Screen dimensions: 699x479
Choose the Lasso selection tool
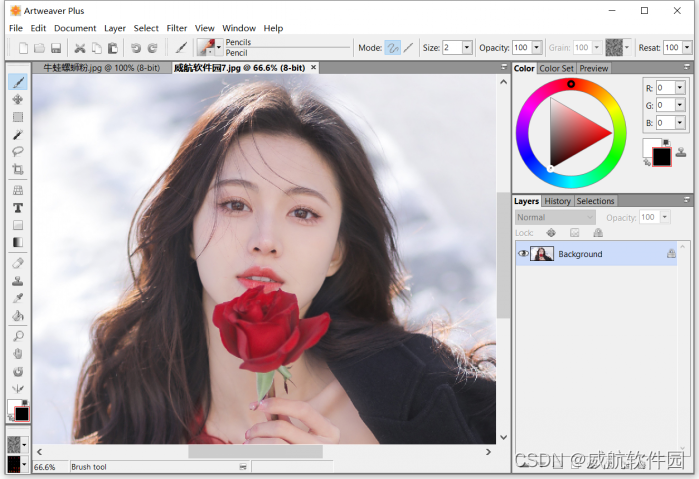18,151
